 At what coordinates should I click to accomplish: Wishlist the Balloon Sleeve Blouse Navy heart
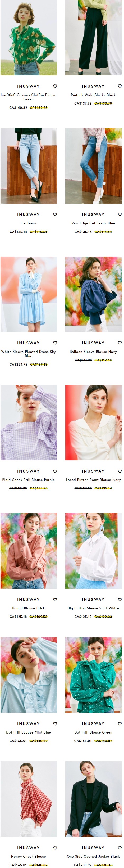(x=120, y=343)
